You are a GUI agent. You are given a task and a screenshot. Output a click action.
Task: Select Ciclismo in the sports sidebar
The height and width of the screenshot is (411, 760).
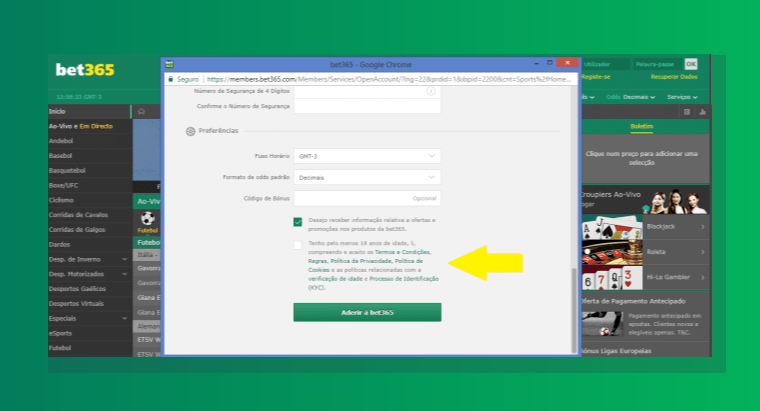89,200
